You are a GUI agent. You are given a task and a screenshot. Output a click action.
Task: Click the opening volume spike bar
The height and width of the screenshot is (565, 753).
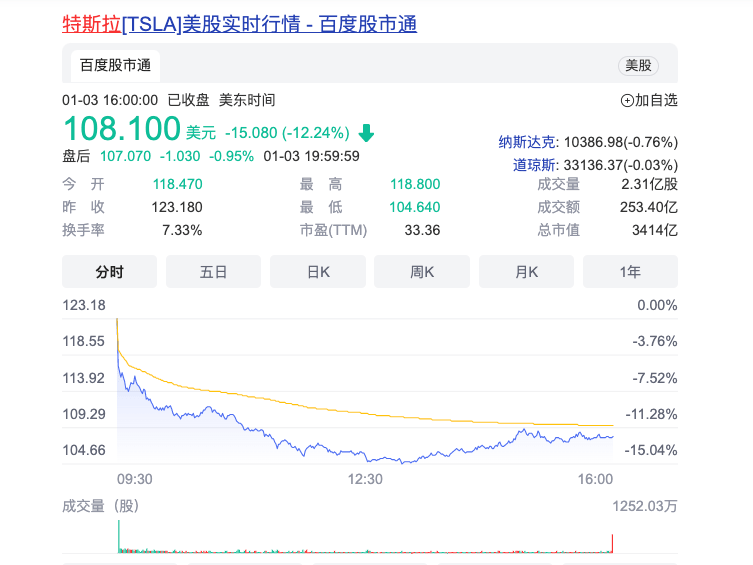pyautogui.click(x=119, y=536)
